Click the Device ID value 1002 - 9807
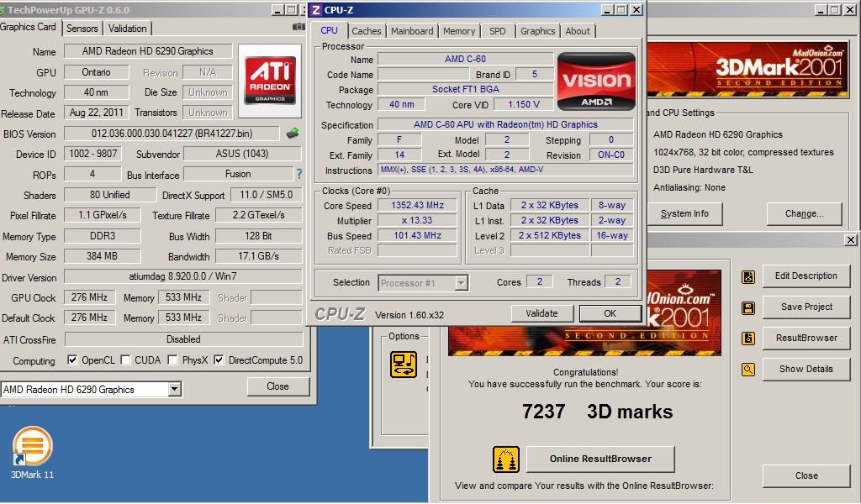Screen dimensions: 861x504 click(92, 154)
